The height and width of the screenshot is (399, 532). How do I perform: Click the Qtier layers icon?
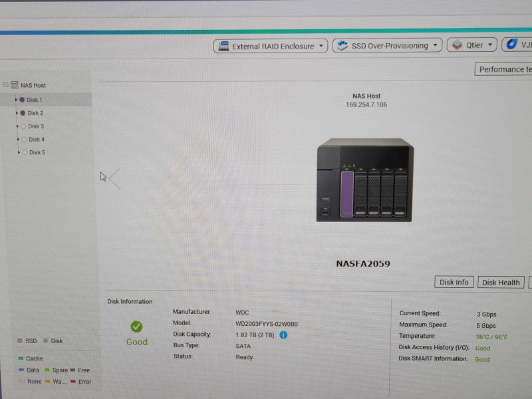point(458,45)
